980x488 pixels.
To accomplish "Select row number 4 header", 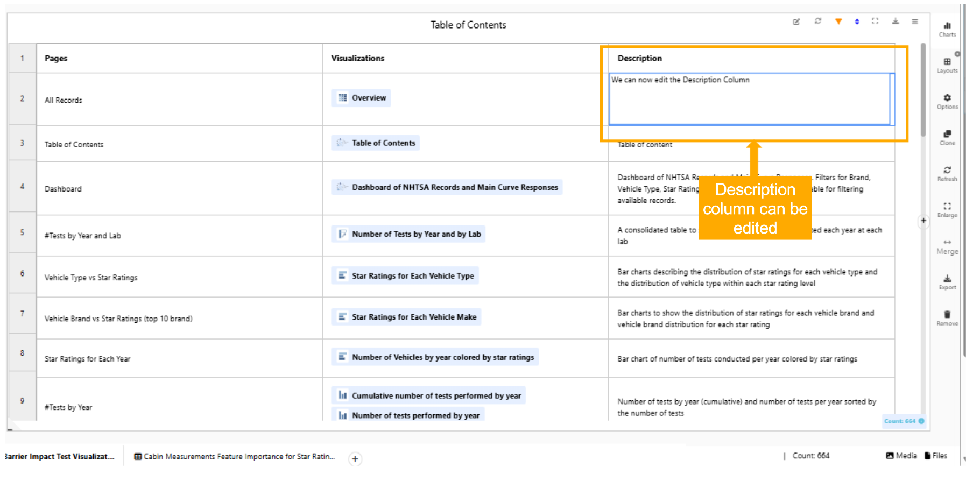I will coord(22,187).
